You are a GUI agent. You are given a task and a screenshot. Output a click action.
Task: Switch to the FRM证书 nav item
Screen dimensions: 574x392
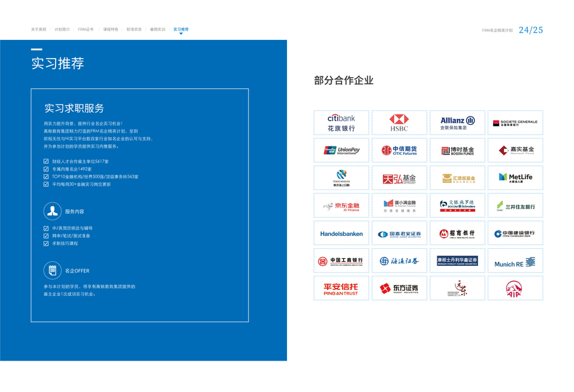click(x=86, y=29)
